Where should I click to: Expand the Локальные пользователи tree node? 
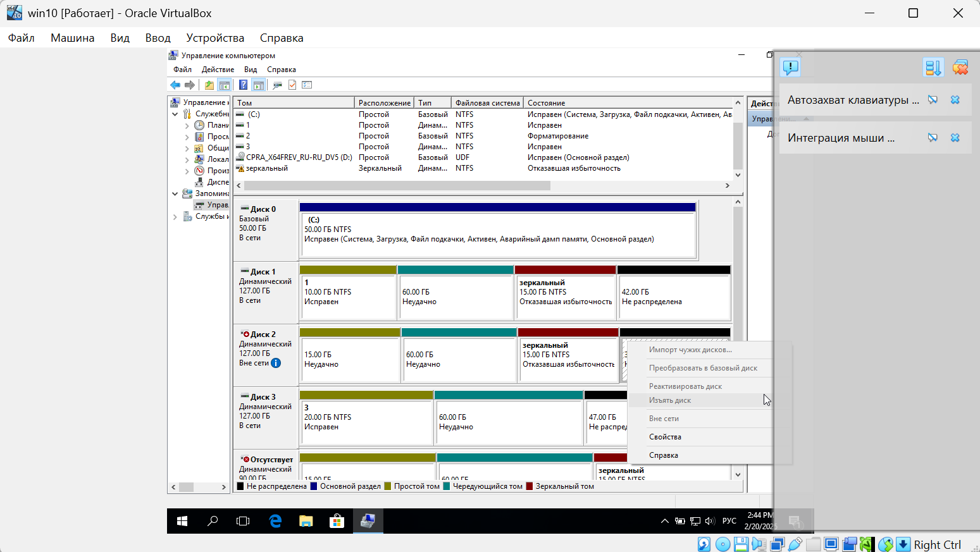(187, 159)
